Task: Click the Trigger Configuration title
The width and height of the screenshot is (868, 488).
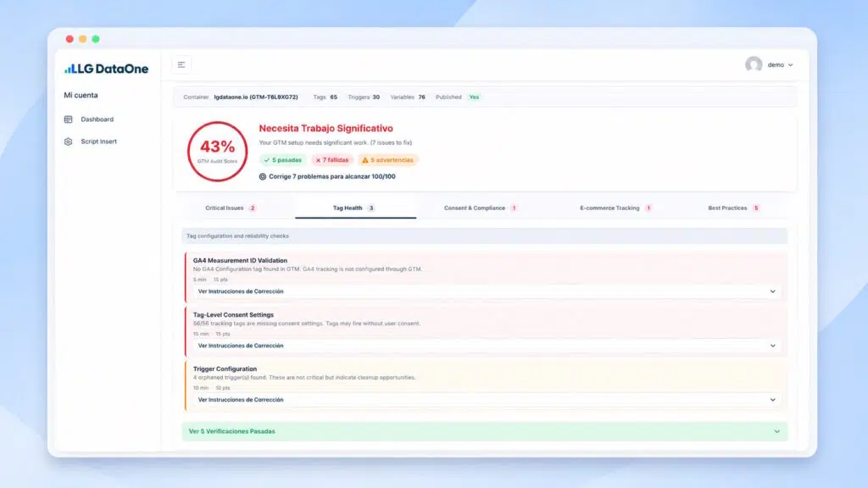Action: click(x=225, y=369)
